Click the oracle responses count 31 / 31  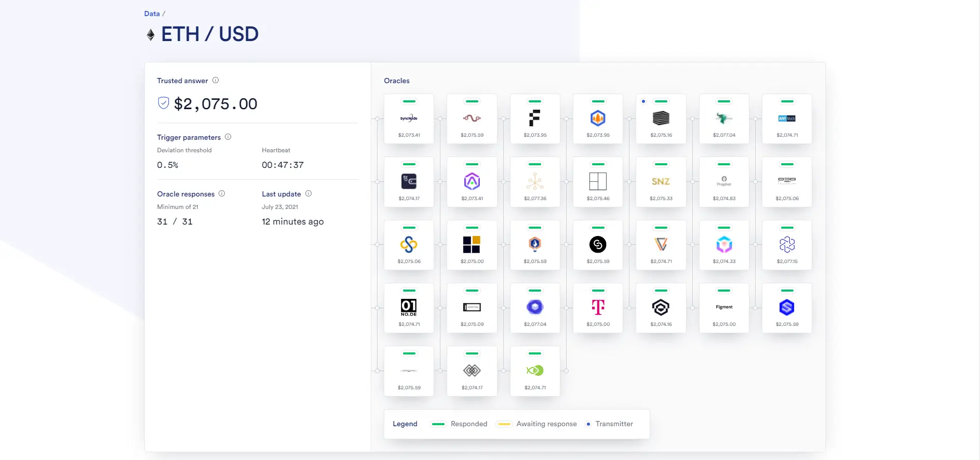click(x=175, y=221)
